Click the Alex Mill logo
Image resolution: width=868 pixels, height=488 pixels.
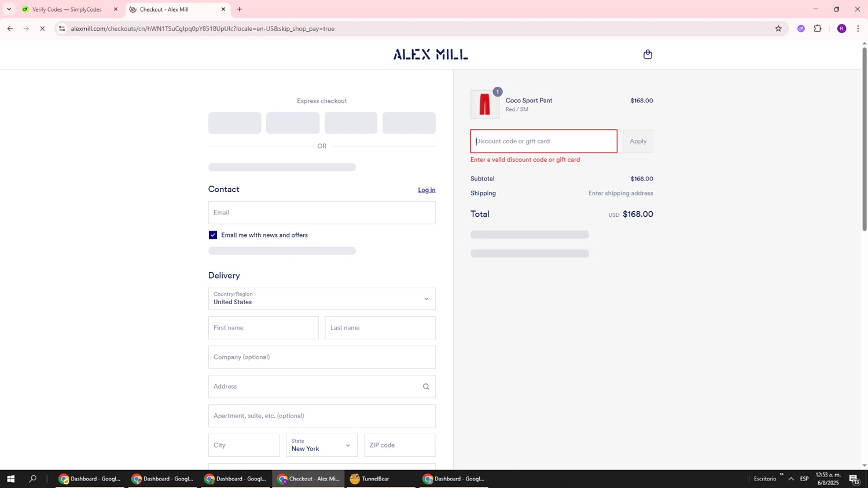point(431,54)
